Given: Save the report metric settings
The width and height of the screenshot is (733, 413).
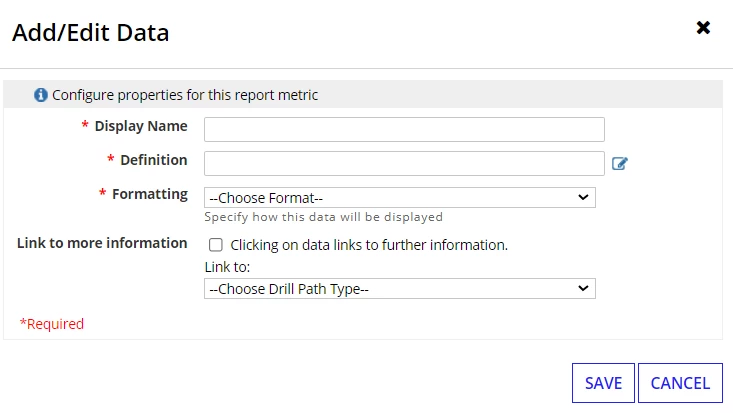Looking at the screenshot, I should coord(603,383).
